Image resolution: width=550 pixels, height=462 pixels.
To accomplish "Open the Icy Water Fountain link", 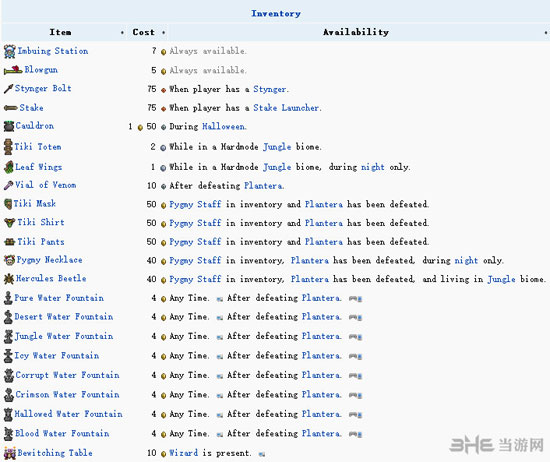I will point(57,356).
